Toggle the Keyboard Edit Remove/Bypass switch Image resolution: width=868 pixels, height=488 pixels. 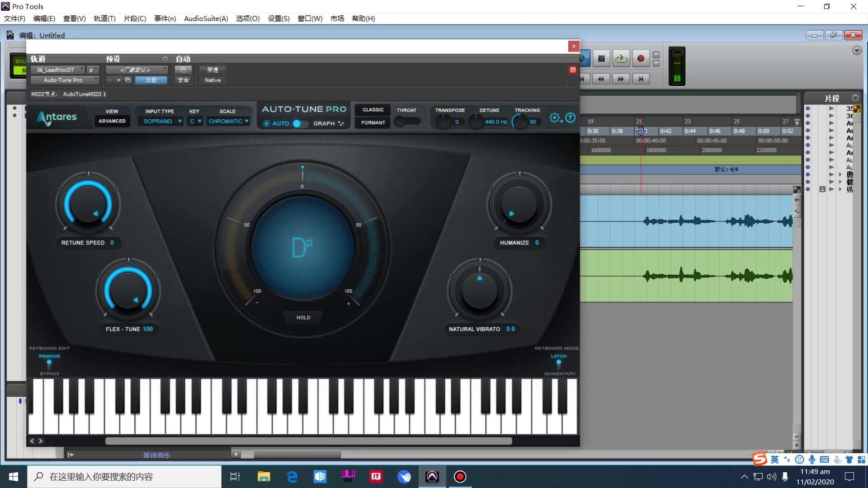click(x=49, y=364)
